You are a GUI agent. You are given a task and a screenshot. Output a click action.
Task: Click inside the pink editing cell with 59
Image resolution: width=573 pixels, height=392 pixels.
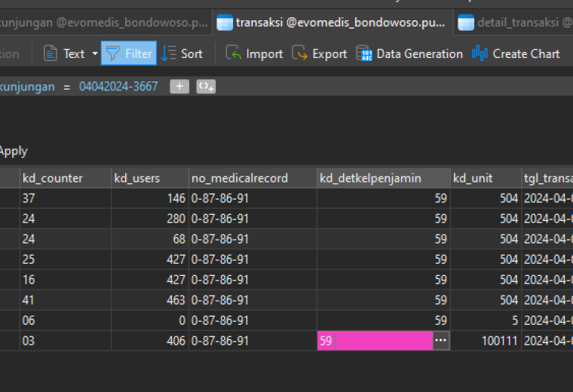point(375,341)
